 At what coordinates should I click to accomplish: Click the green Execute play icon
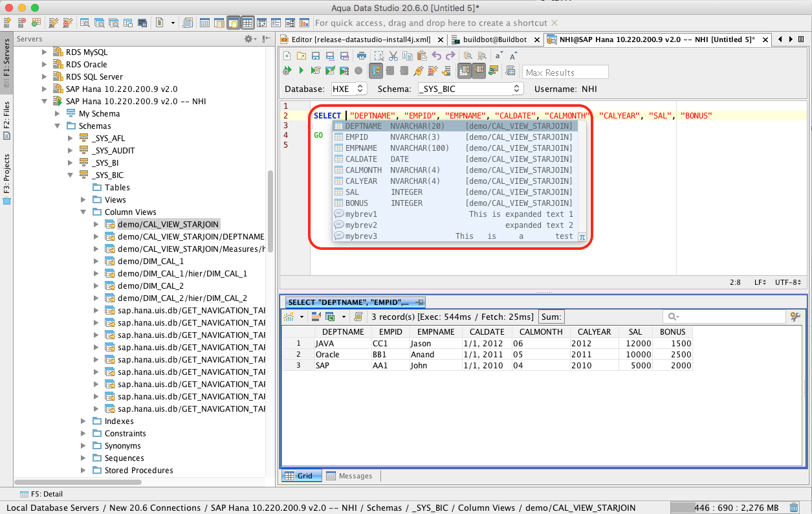tap(301, 71)
